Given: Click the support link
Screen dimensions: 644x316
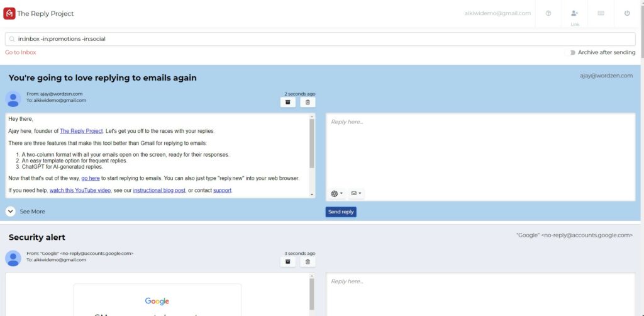Looking at the screenshot, I should coord(222,191).
